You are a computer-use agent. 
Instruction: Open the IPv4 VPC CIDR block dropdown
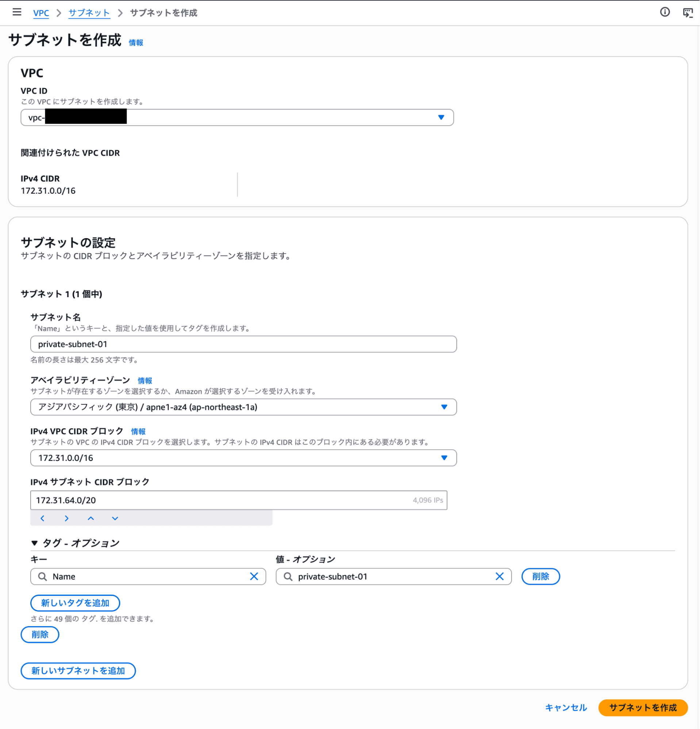click(x=243, y=457)
